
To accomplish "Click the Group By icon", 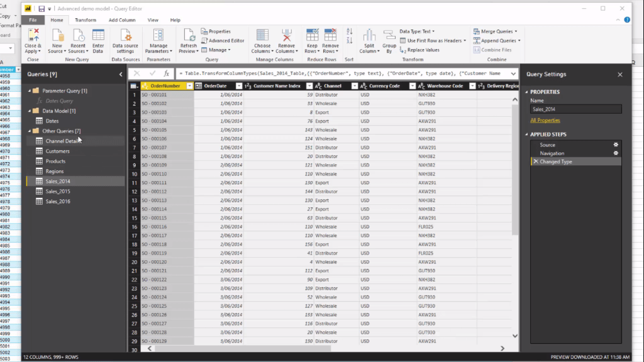I will point(389,36).
